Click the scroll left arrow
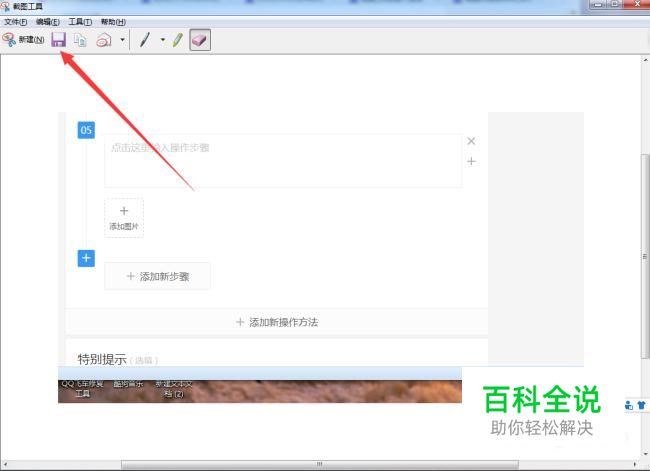Viewport: 650px width, 471px height. pyautogui.click(x=5, y=464)
